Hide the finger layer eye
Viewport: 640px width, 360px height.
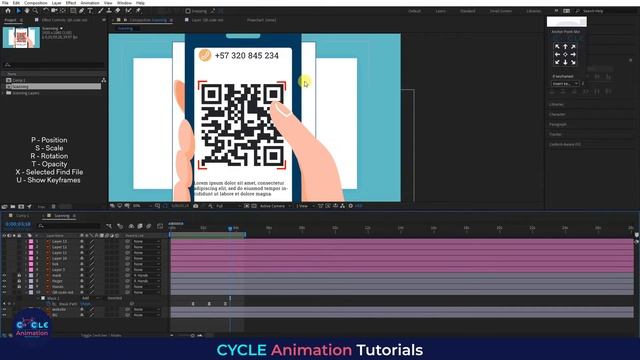click(4, 281)
